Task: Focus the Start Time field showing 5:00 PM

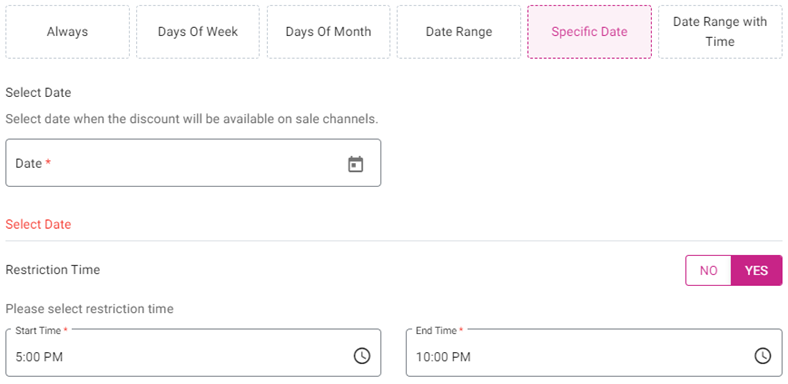Action: coord(193,353)
